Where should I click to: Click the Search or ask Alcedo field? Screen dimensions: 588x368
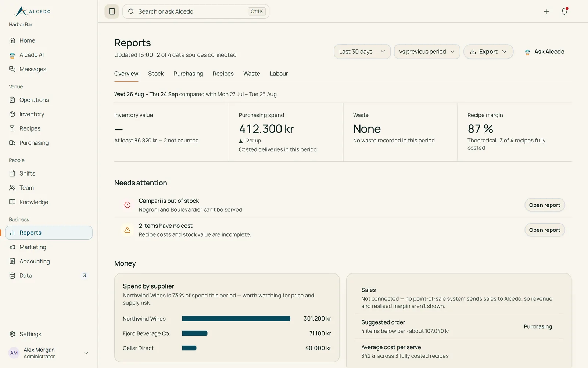196,11
